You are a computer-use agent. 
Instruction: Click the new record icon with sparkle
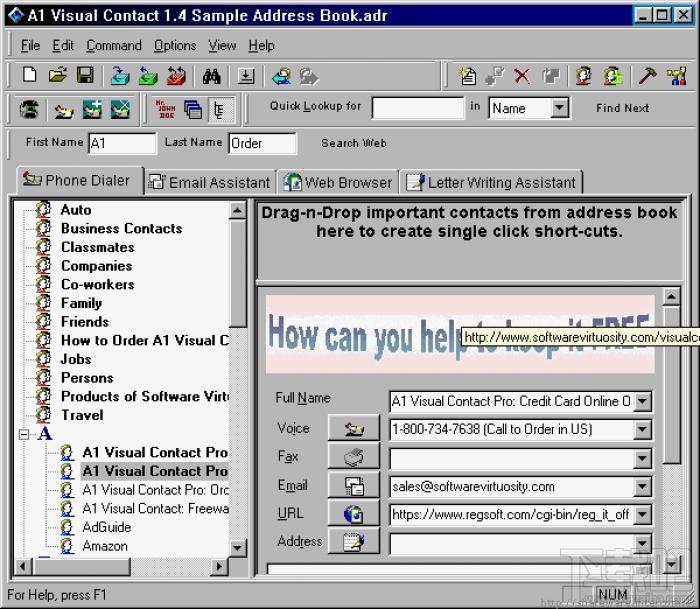point(467,76)
